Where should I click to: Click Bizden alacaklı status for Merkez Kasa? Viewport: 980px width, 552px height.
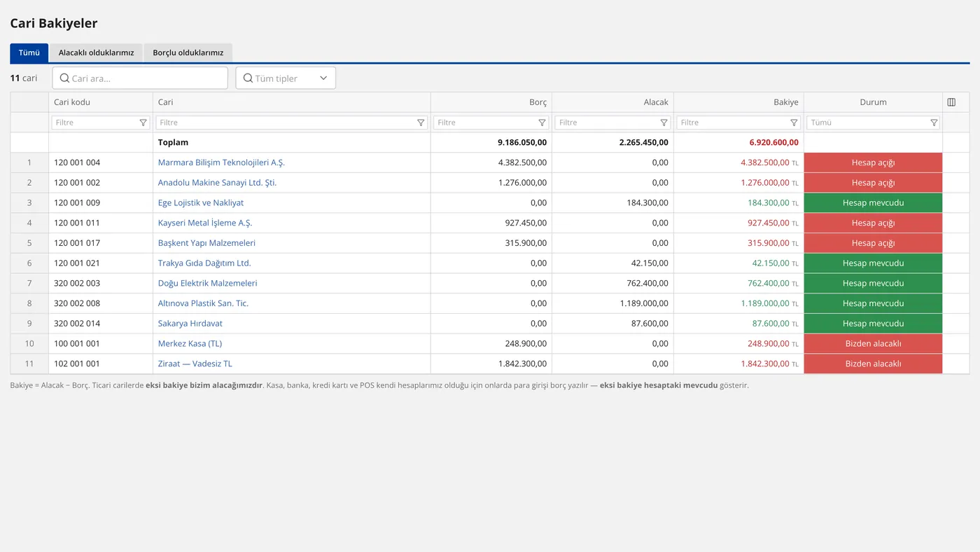(873, 344)
